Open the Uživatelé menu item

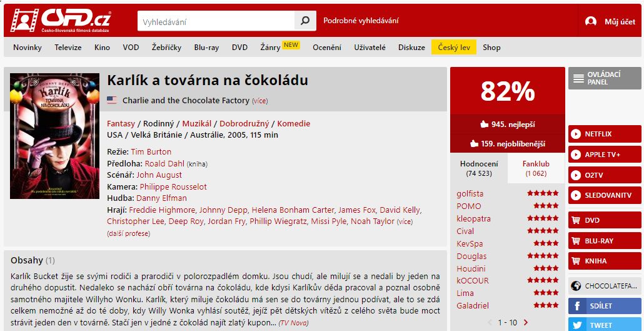point(370,48)
